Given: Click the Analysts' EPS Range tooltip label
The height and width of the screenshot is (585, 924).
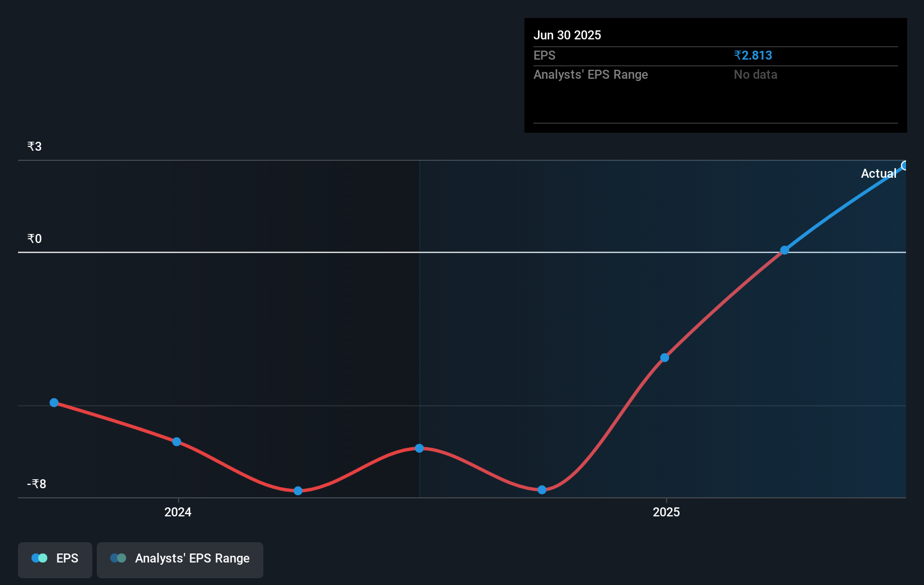Looking at the screenshot, I should pyautogui.click(x=591, y=74).
